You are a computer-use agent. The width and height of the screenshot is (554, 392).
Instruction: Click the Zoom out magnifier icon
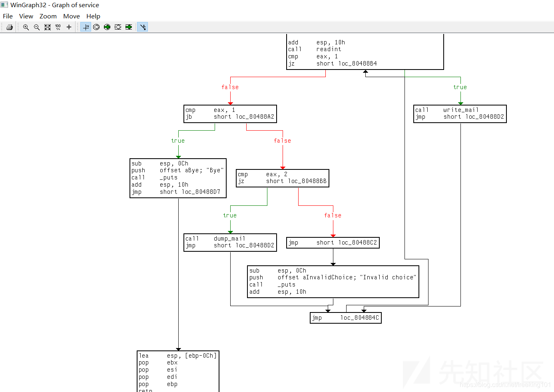(37, 27)
